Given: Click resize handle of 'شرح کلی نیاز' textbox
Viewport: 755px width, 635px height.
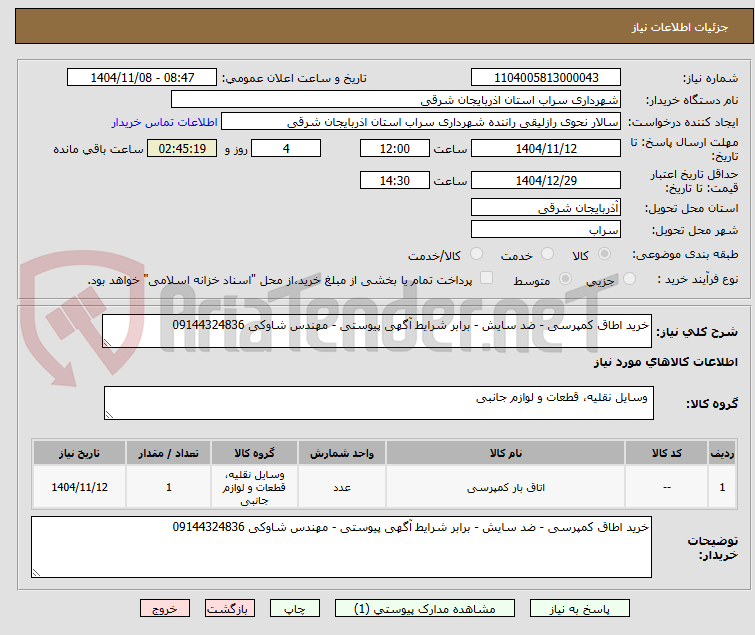Looking at the screenshot, I should click(107, 342).
